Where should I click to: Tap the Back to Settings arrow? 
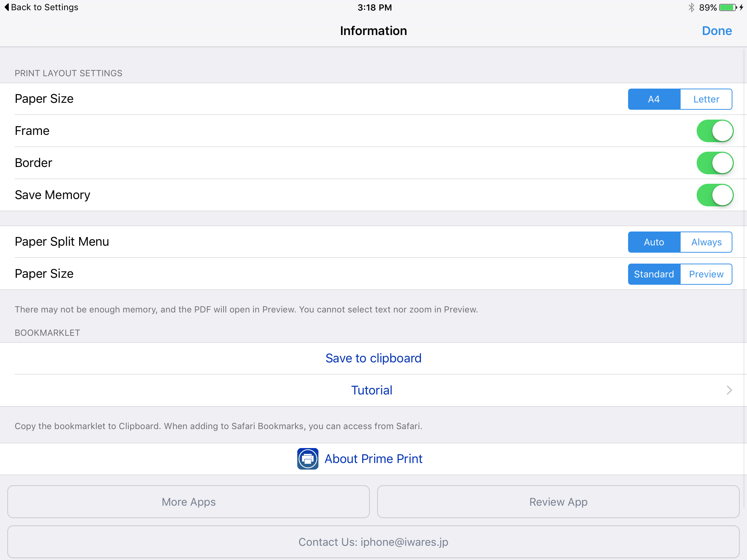[7, 7]
